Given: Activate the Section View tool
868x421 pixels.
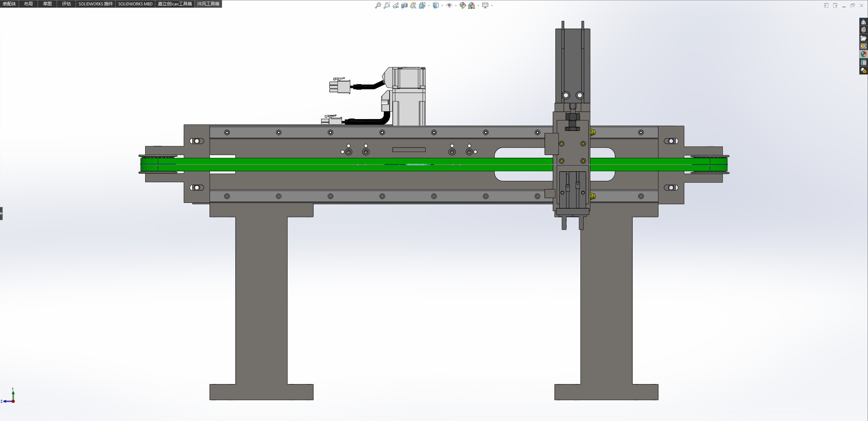Looking at the screenshot, I should tap(405, 5).
